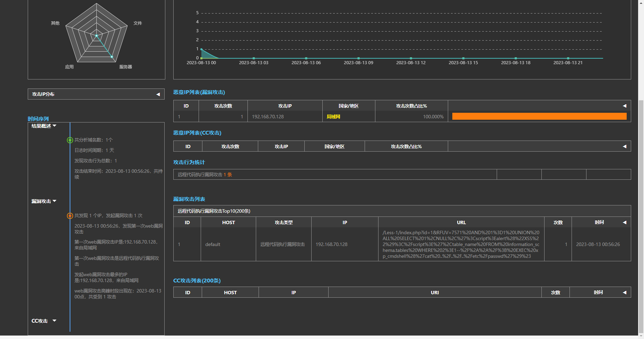Viewport: 644px width, 339px height.
Task: Click the 国家/地区 header in 恶意IP列表(CC攻击) table
Action: pyautogui.click(x=334, y=146)
